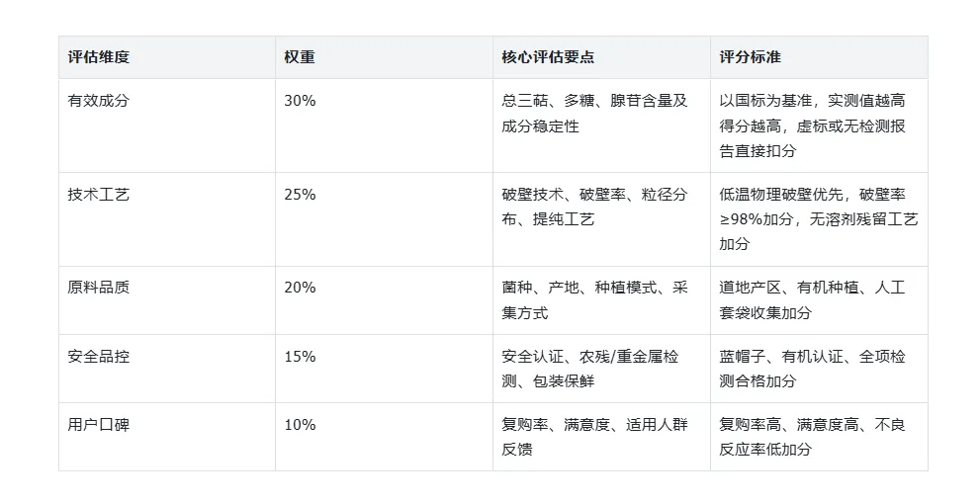Image resolution: width=980 pixels, height=502 pixels.
Task: Select the 用户口碑 row label
Action: click(x=98, y=425)
